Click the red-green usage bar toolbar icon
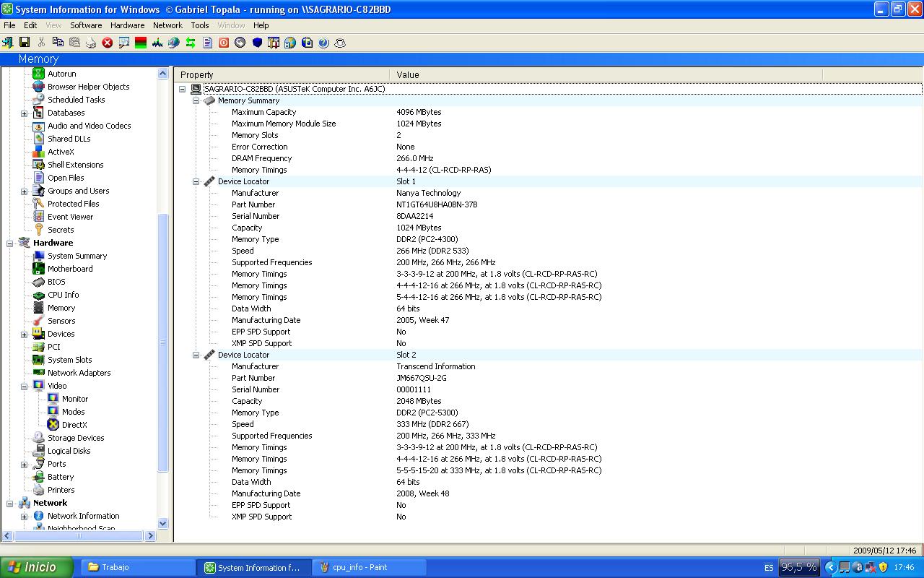The width and height of the screenshot is (924, 578). (x=141, y=43)
